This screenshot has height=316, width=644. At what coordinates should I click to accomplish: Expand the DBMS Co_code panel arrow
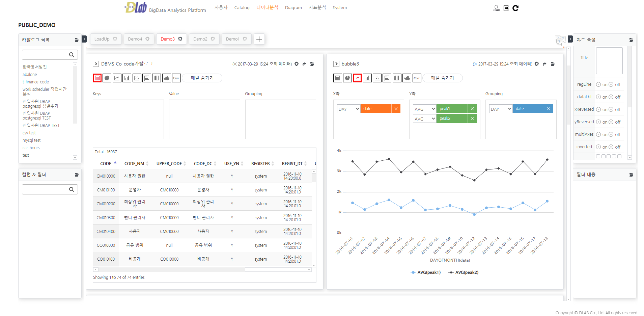click(x=96, y=64)
